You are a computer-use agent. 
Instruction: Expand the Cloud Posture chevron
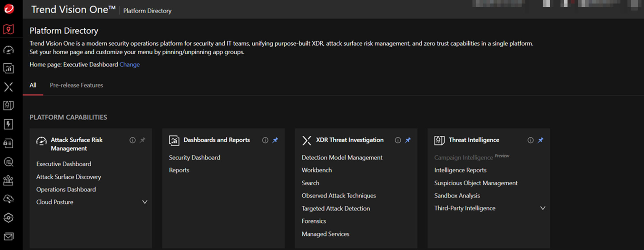tap(145, 202)
